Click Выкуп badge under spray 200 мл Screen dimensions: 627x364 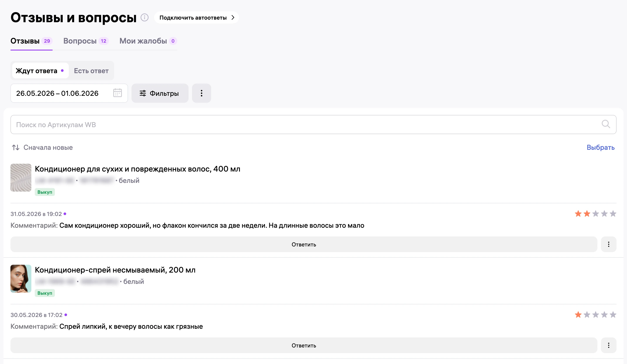tap(45, 293)
